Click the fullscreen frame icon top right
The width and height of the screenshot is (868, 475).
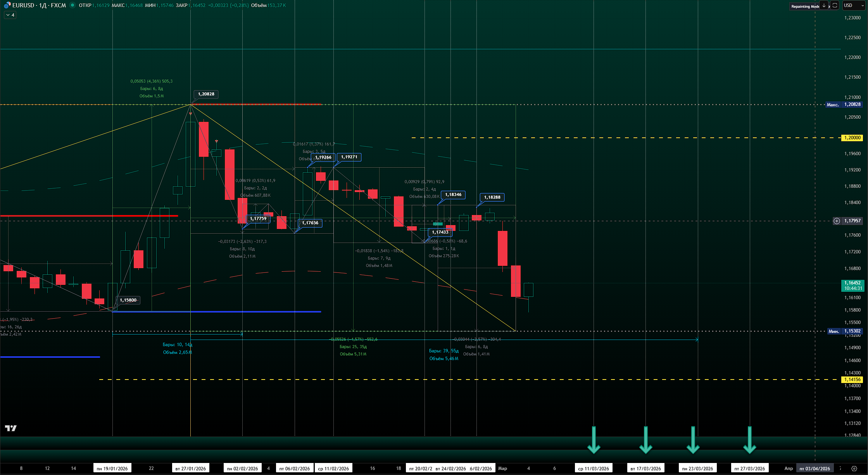point(835,5)
